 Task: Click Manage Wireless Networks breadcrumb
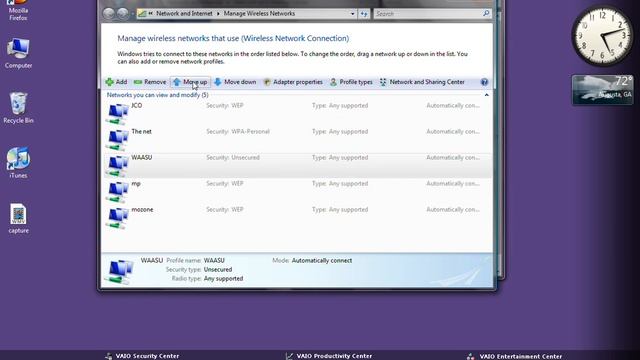pos(259,13)
